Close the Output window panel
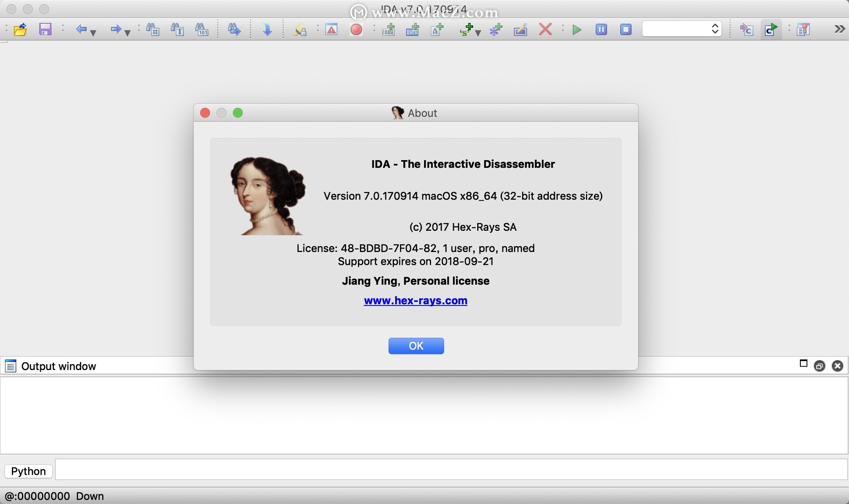This screenshot has width=849, height=504. tap(838, 366)
